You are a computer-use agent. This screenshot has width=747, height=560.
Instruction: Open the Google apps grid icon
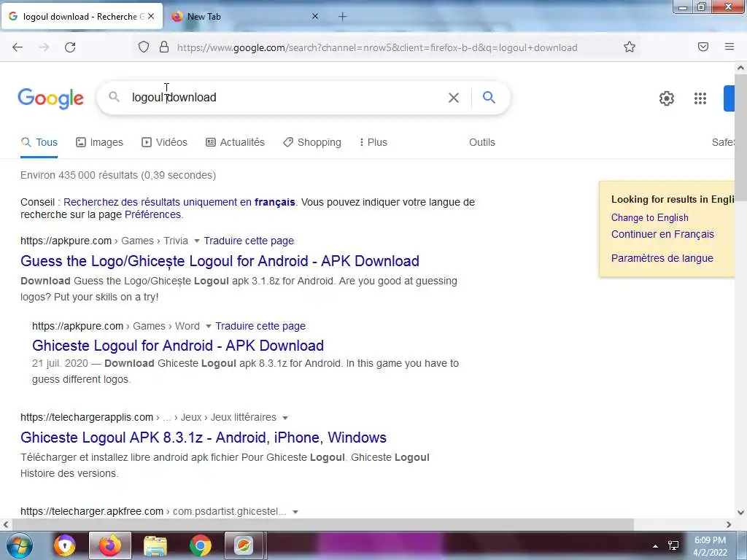click(700, 98)
